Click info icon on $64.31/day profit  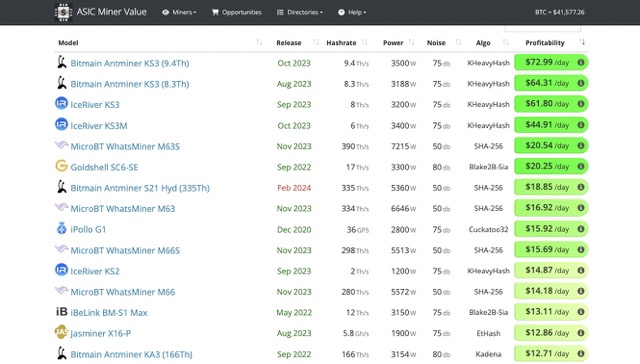[581, 83]
